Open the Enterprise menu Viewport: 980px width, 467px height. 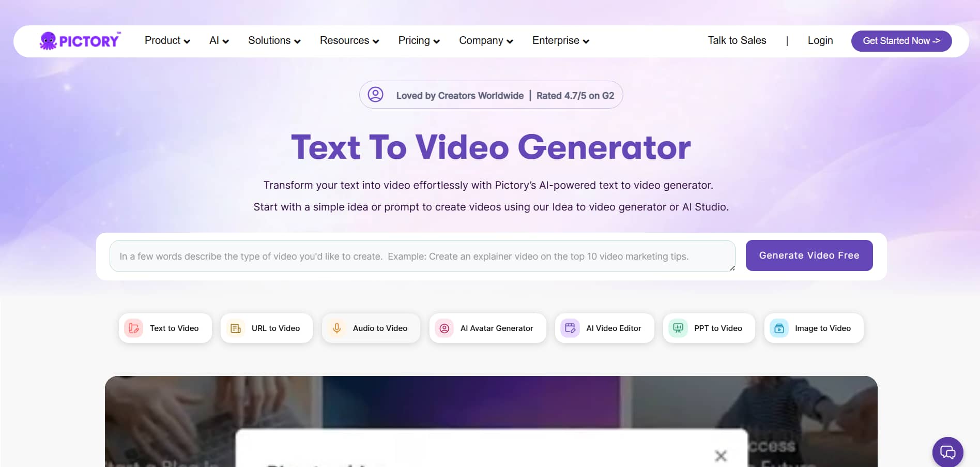tap(556, 40)
